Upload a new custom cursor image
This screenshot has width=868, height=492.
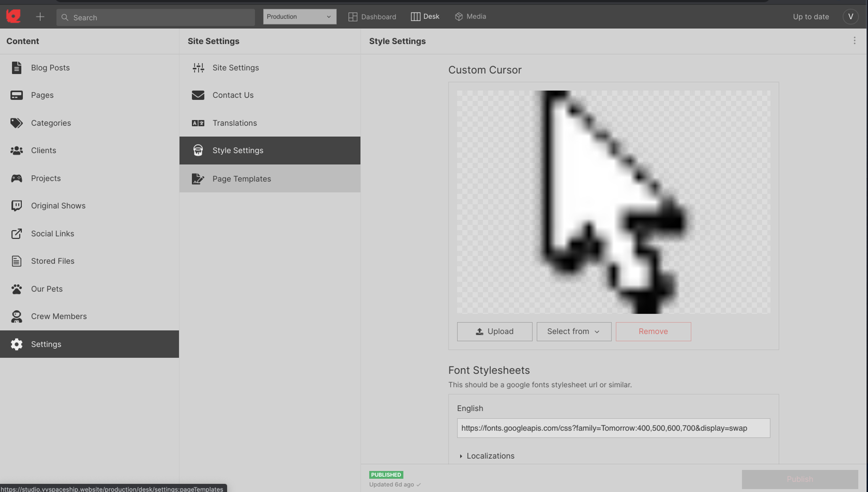point(494,332)
